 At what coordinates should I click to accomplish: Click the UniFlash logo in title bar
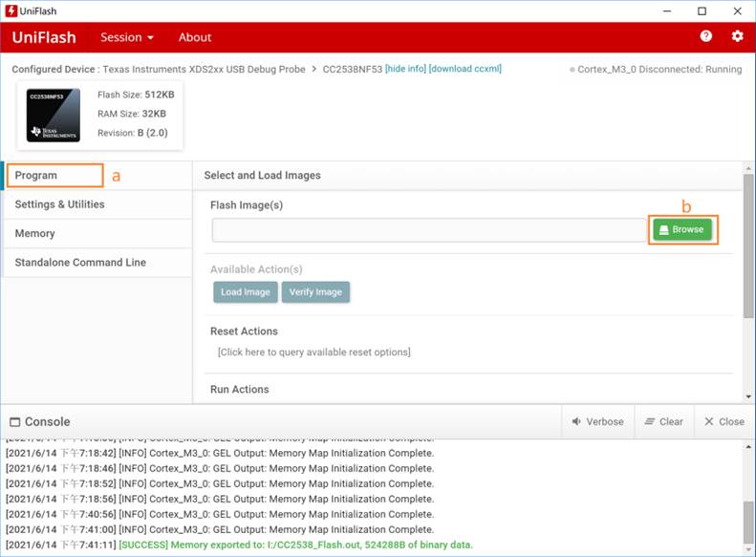[11, 11]
